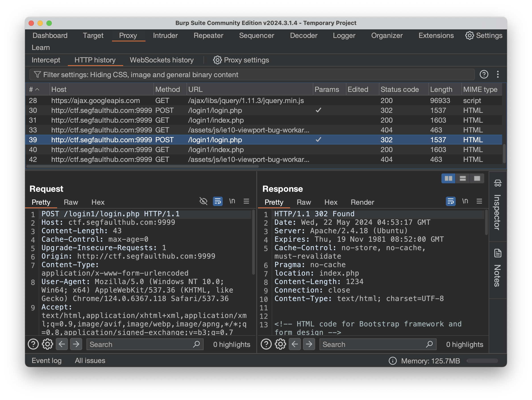Viewport: 532px width, 400px height.
Task: Click the horizontal scrollbar under history table
Action: point(142,166)
